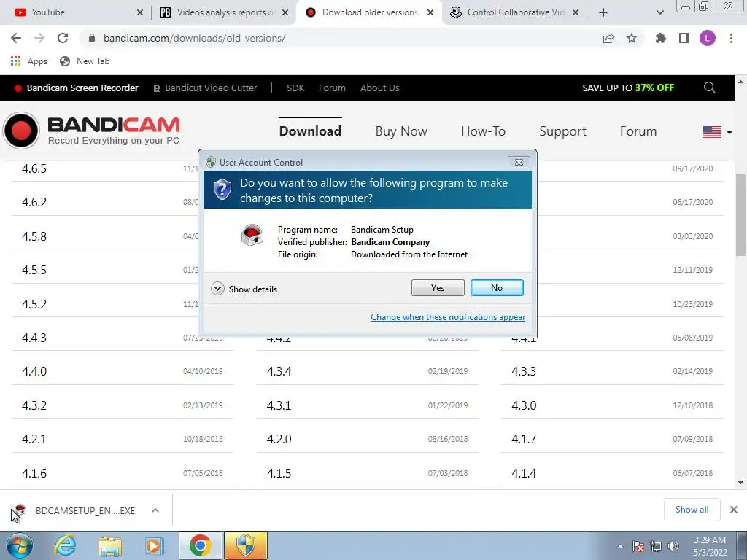Switch to Chrome in the taskbar
The height and width of the screenshot is (560, 747).
tap(200, 545)
